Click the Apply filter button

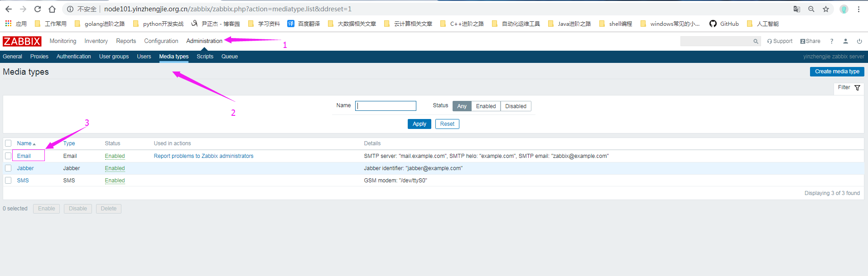419,124
